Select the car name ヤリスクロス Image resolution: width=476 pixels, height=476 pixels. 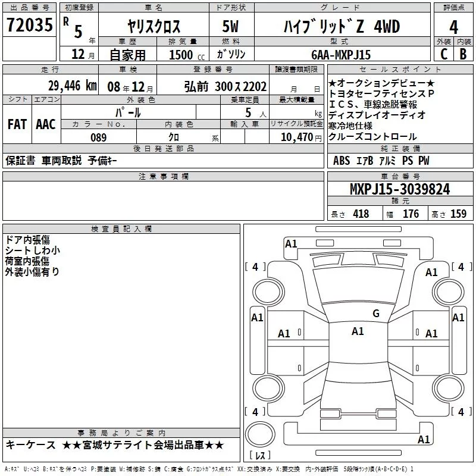[154, 26]
